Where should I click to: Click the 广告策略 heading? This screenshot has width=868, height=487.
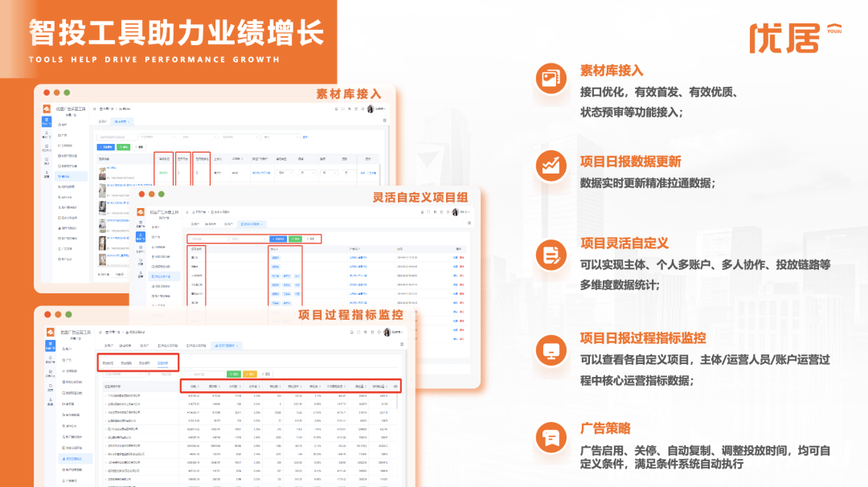pos(605,428)
